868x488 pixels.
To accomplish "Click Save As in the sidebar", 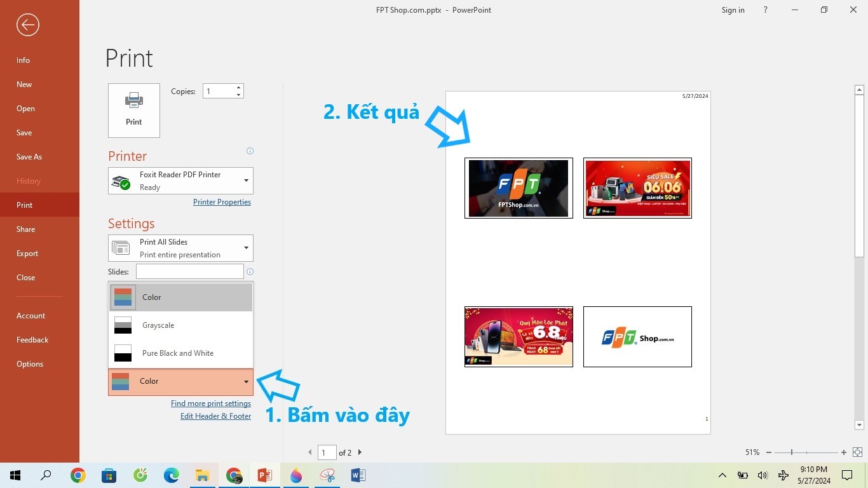I will pyautogui.click(x=39, y=157).
